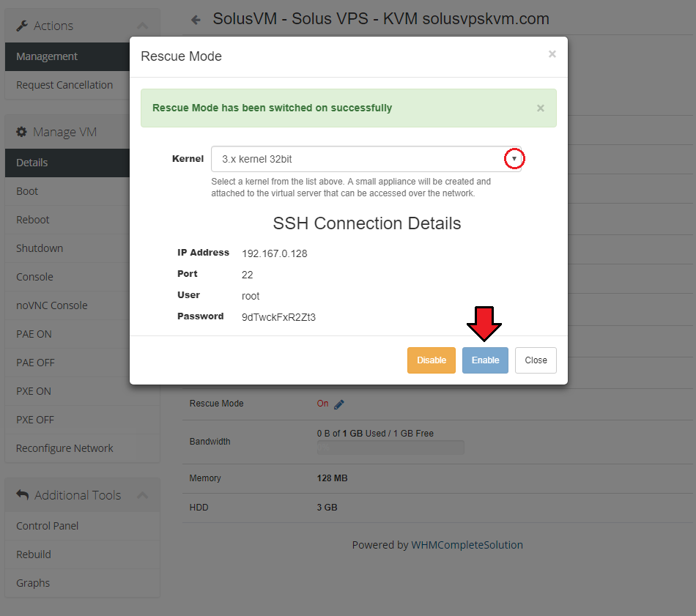696x616 pixels.
Task: Dismiss the green success alert message
Action: [540, 108]
